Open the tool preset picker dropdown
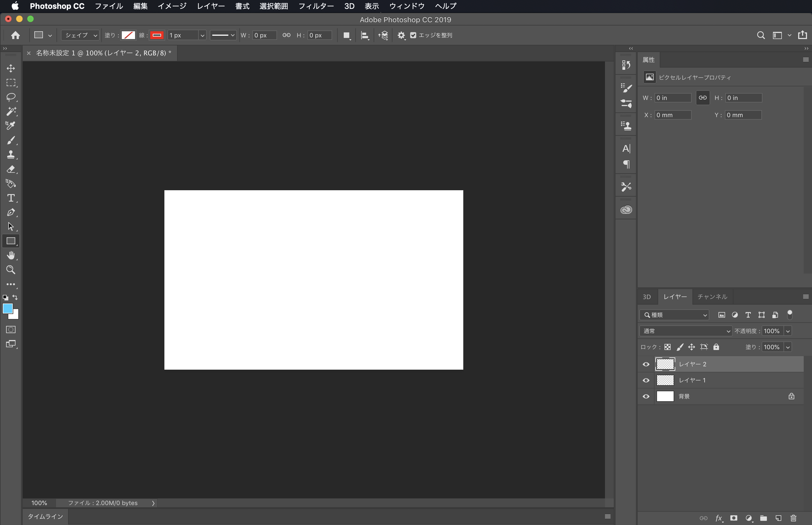This screenshot has height=525, width=812. click(43, 35)
